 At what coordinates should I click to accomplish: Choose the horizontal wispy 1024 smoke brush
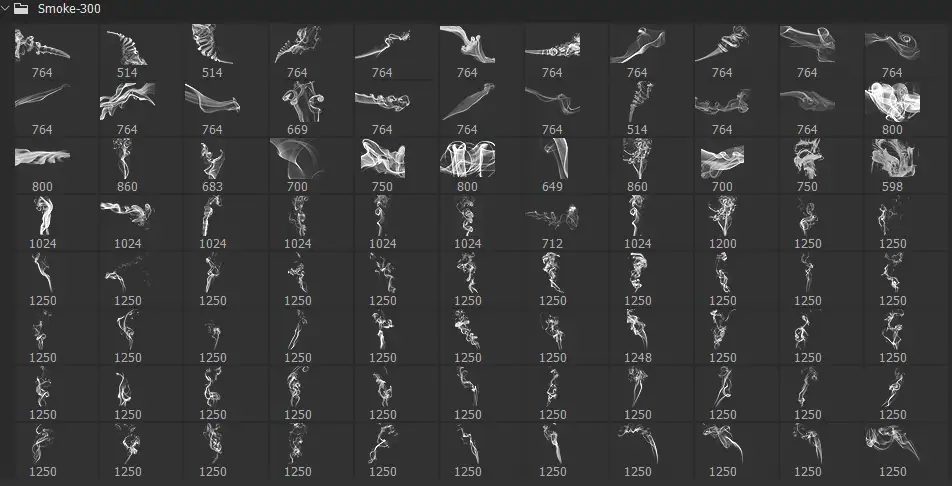tap(128, 222)
